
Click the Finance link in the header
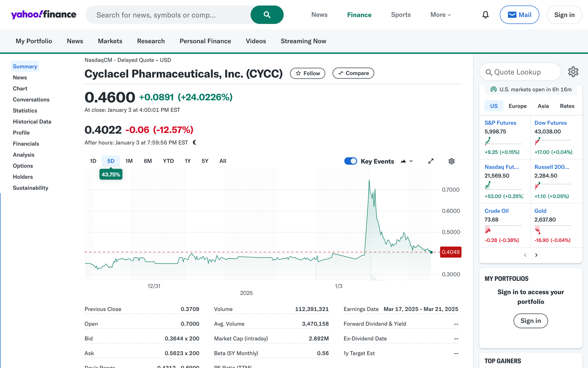click(359, 15)
